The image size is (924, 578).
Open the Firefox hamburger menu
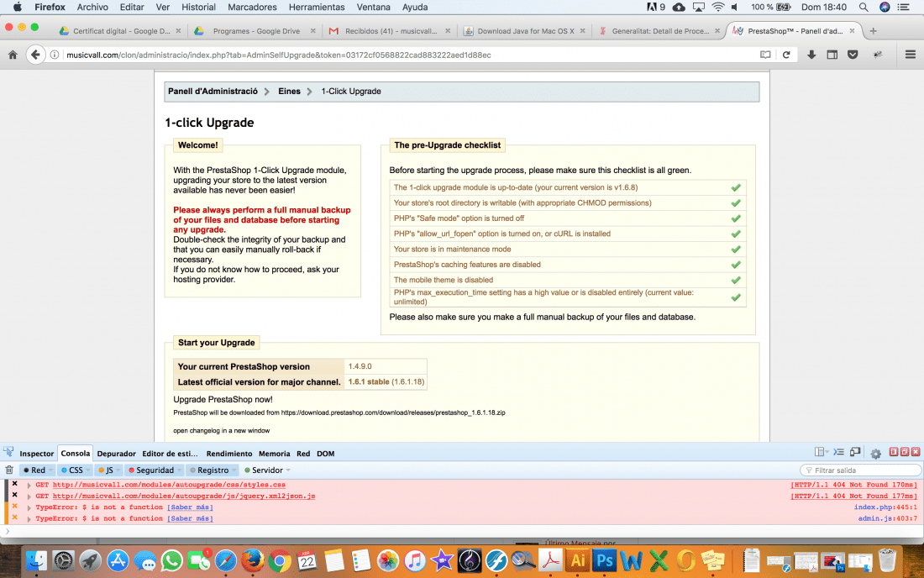[x=910, y=55]
